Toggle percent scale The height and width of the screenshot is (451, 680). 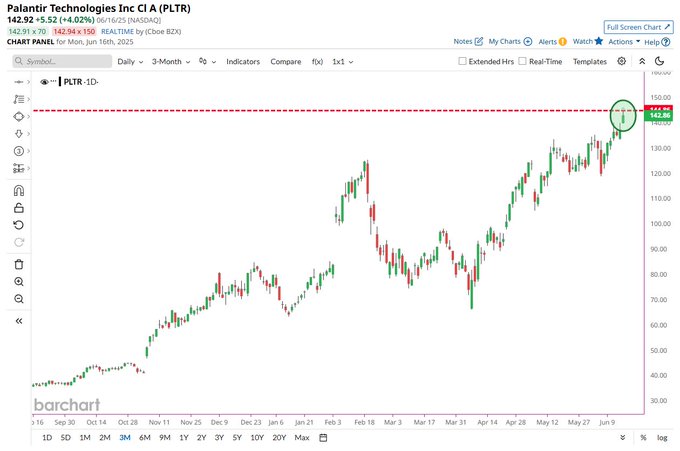pos(643,438)
